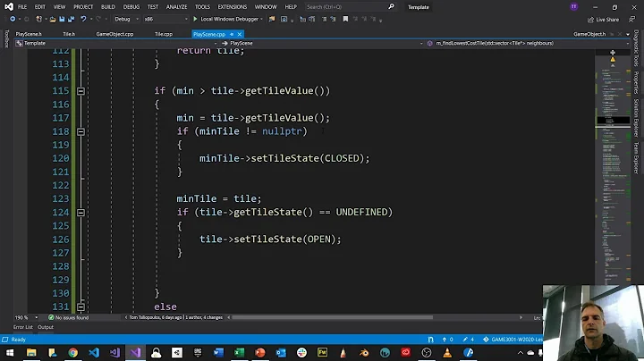
Task: Click the vertical scrollbar map preview
Action: tap(613, 166)
